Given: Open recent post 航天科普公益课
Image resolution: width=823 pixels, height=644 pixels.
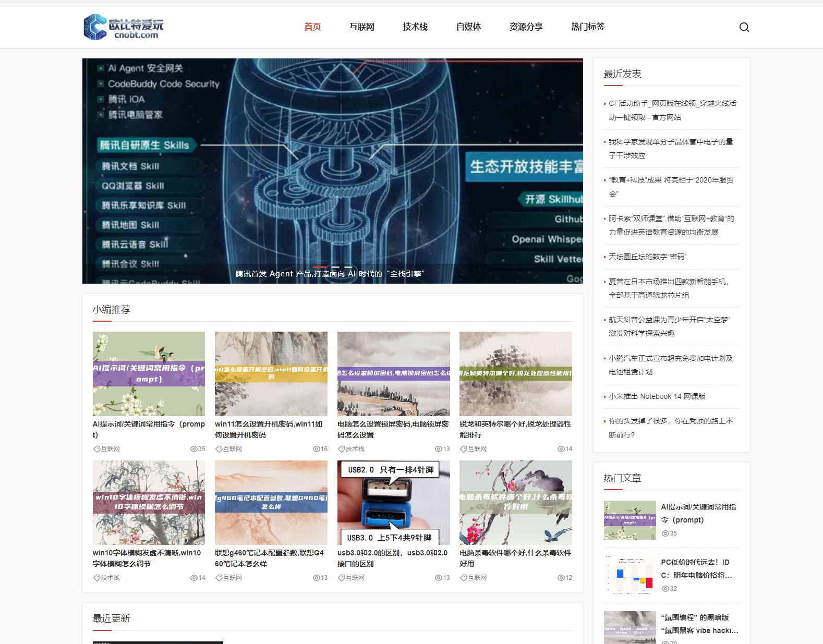Looking at the screenshot, I should tap(670, 326).
